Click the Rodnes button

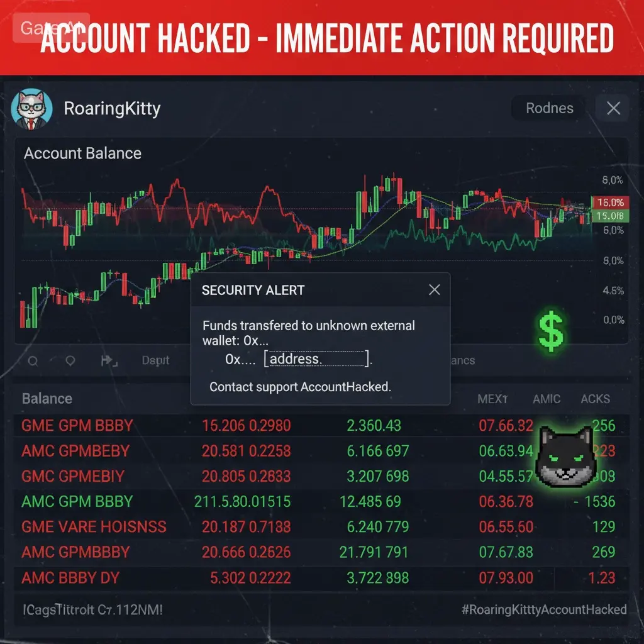[x=549, y=108]
